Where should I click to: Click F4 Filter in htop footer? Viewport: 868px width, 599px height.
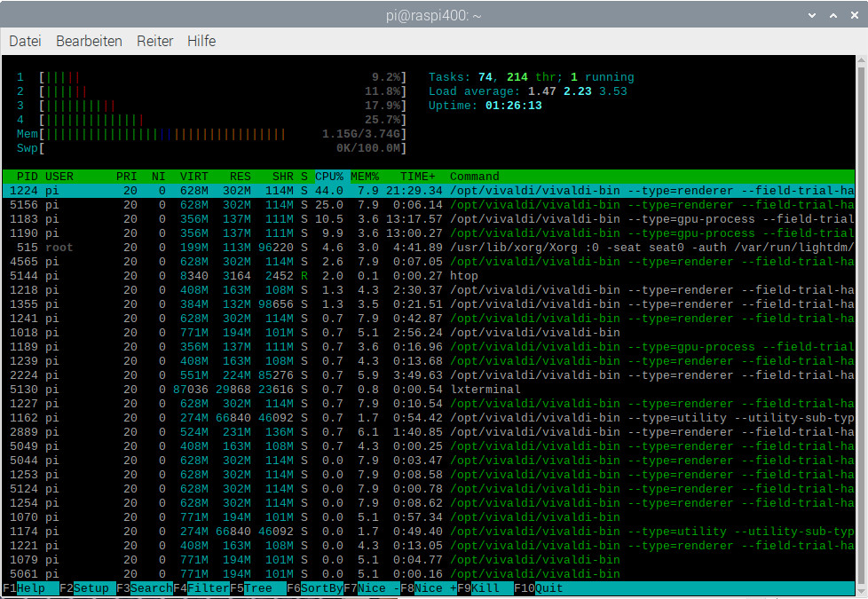coord(201,588)
